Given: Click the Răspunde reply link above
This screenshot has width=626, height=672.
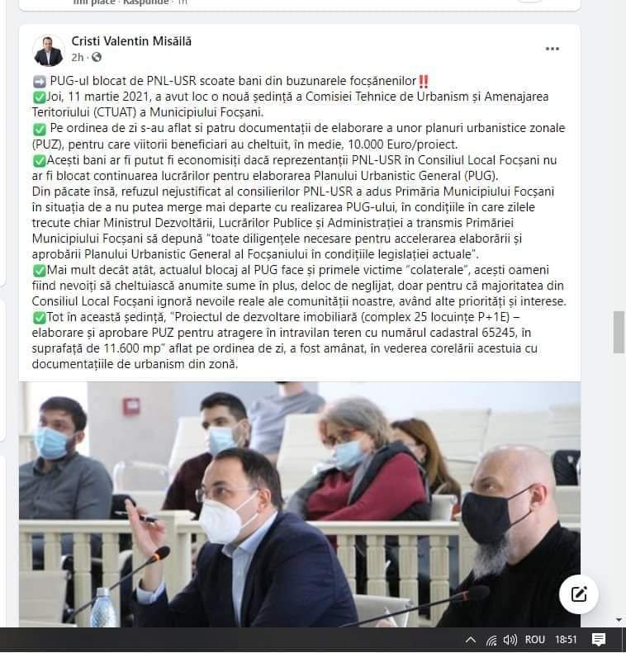Looking at the screenshot, I should (x=146, y=2).
